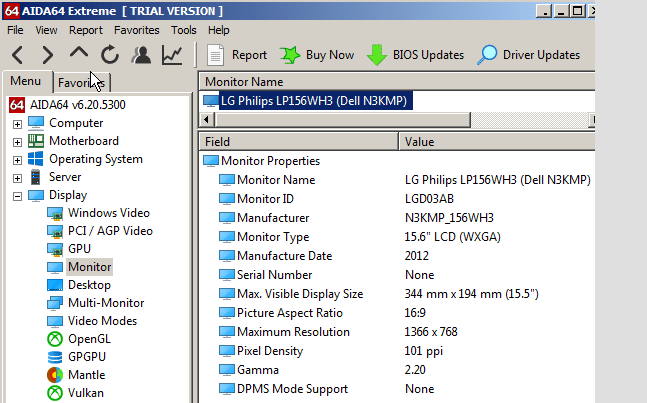This screenshot has height=403, width=647.
Task: Click the Forward navigation arrow
Action: pyautogui.click(x=48, y=55)
